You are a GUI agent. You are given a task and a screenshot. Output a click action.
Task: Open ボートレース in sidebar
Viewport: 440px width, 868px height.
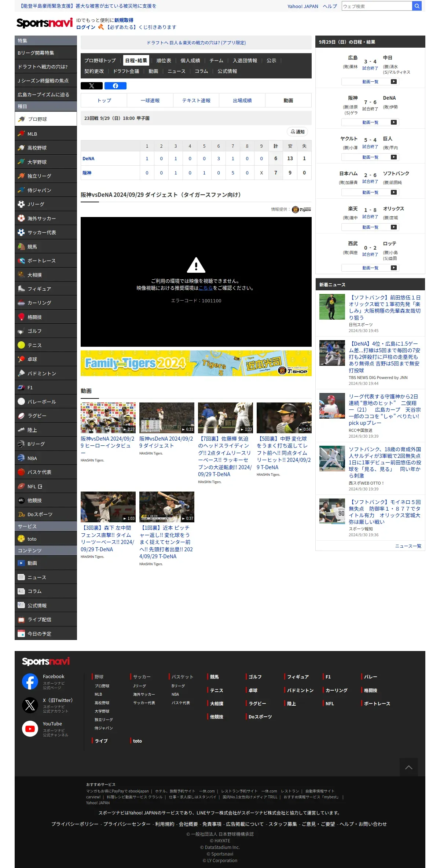(x=46, y=261)
